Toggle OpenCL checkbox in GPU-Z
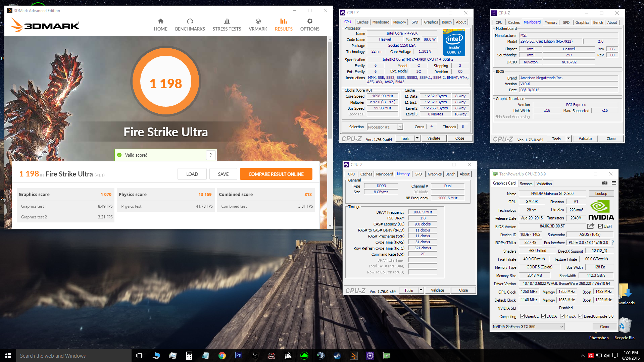 (x=522, y=316)
